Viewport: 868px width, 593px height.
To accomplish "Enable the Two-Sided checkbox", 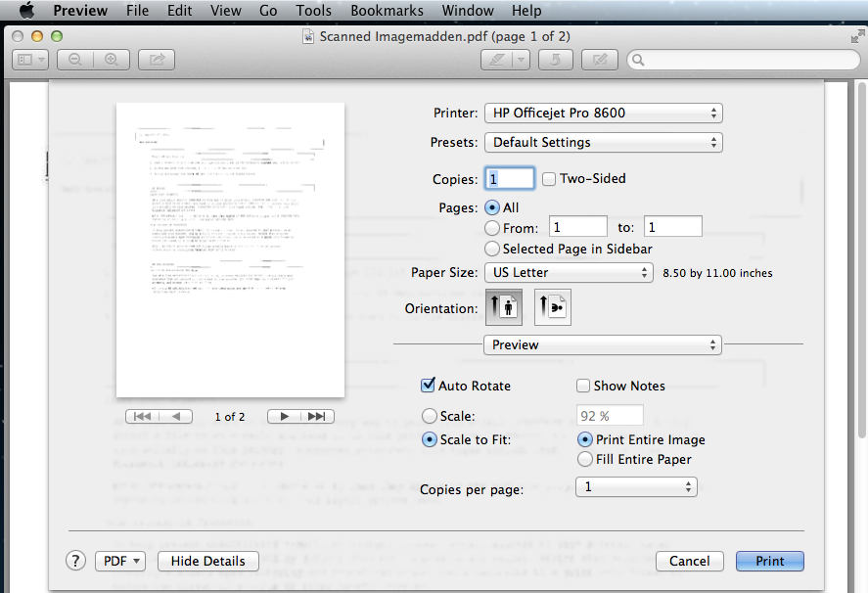I will [x=549, y=179].
